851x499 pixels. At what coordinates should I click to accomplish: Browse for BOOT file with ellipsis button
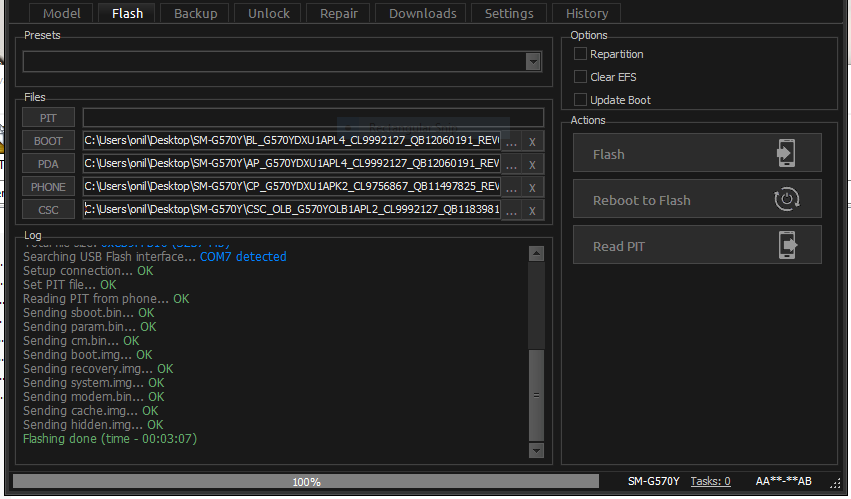[x=511, y=141]
